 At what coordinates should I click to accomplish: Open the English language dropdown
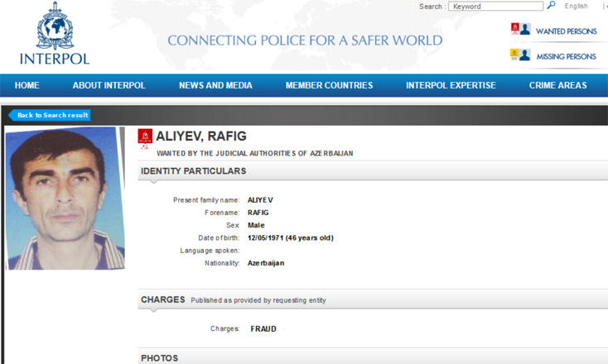(576, 6)
